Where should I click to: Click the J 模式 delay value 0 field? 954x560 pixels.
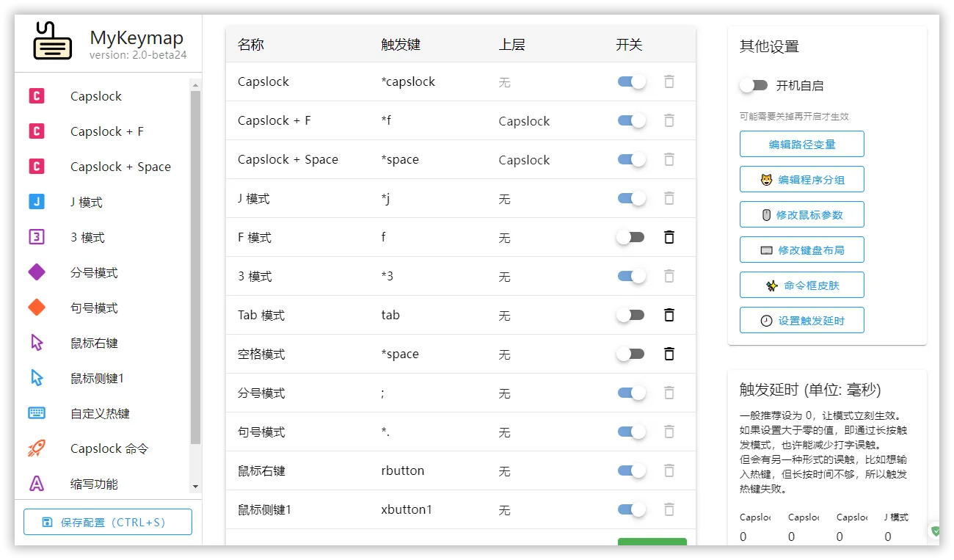tap(896, 537)
